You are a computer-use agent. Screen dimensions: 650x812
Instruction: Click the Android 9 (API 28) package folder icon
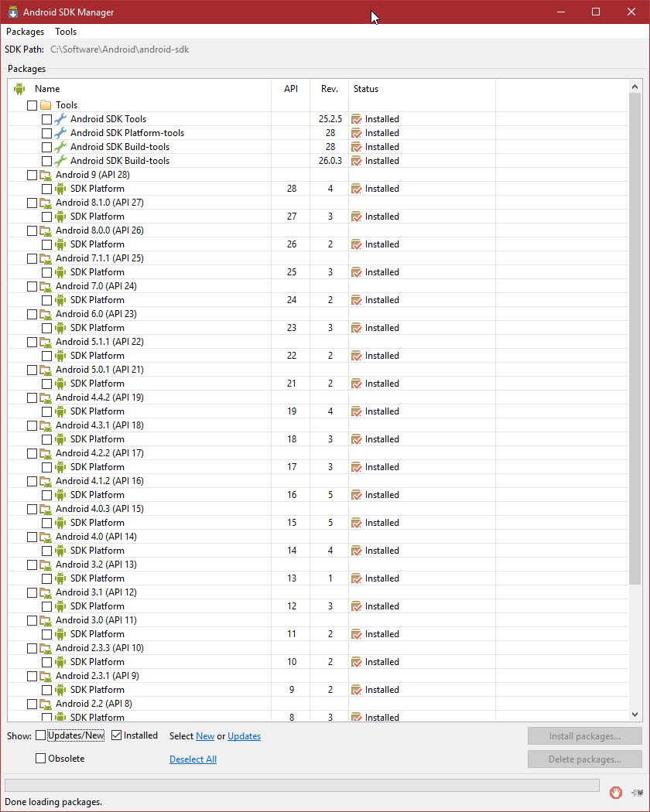point(45,174)
